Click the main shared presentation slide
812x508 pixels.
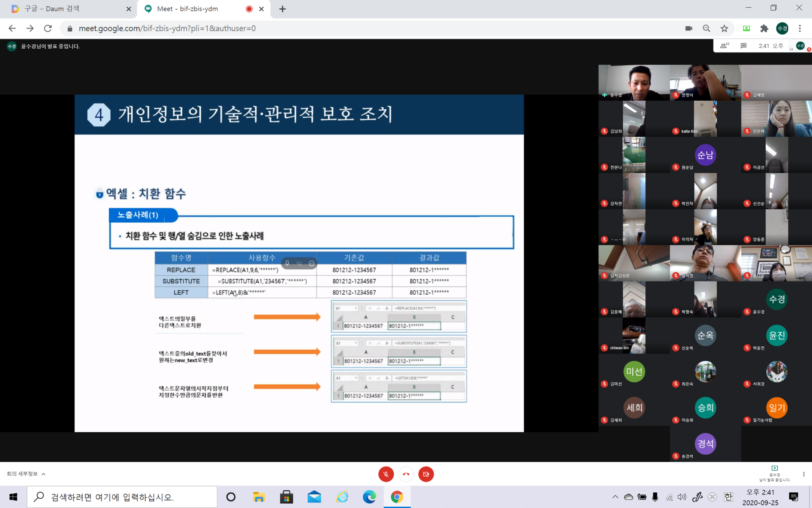click(299, 263)
